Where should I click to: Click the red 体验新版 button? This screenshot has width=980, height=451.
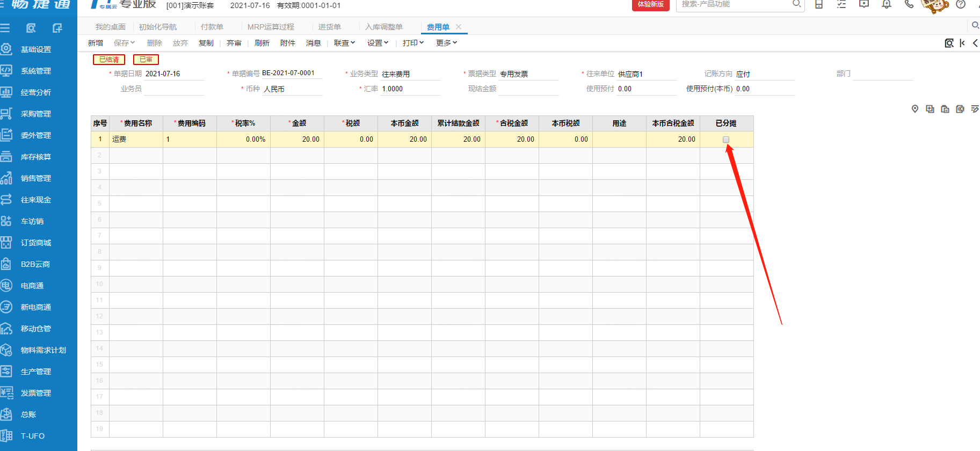click(x=651, y=4)
